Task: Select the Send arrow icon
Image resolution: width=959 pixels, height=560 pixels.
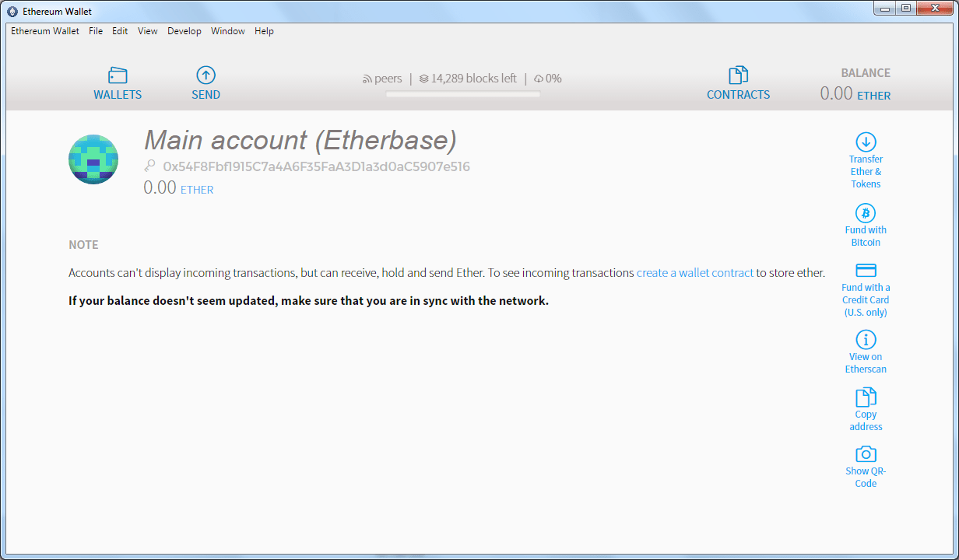Action: [205, 74]
